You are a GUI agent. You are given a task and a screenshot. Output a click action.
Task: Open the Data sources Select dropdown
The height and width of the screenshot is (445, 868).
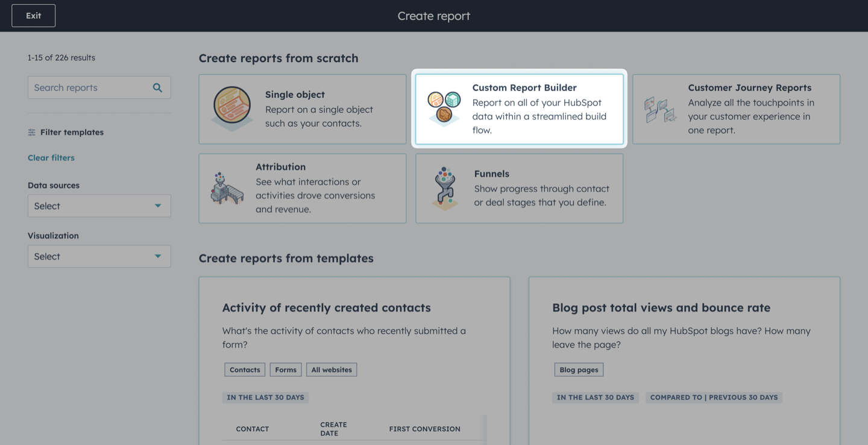click(x=99, y=206)
